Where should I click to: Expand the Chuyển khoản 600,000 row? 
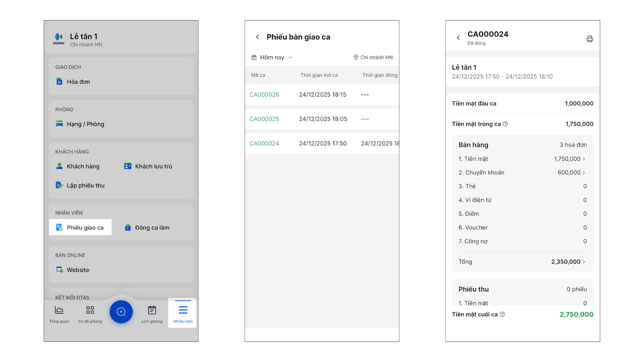(x=571, y=173)
